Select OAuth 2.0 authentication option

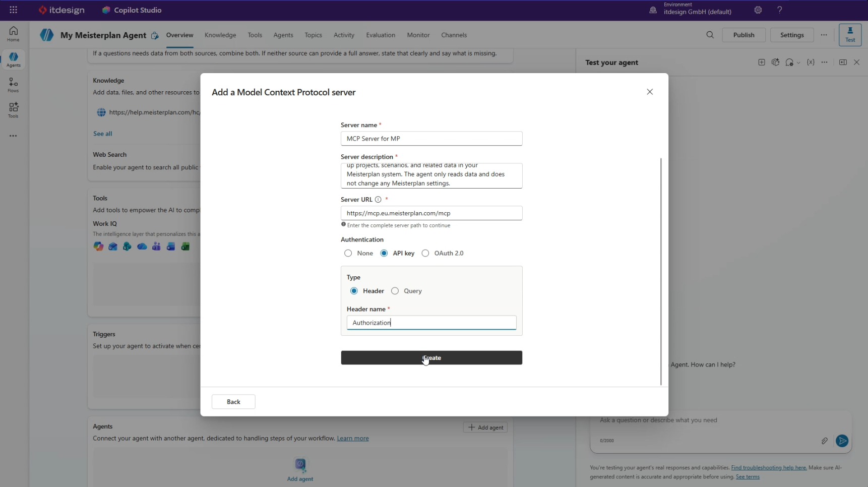point(425,253)
